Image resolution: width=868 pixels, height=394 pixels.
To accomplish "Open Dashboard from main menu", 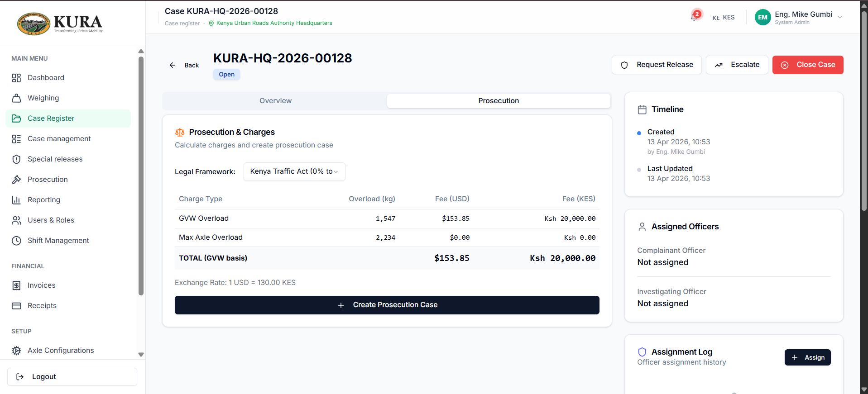I will point(68,78).
